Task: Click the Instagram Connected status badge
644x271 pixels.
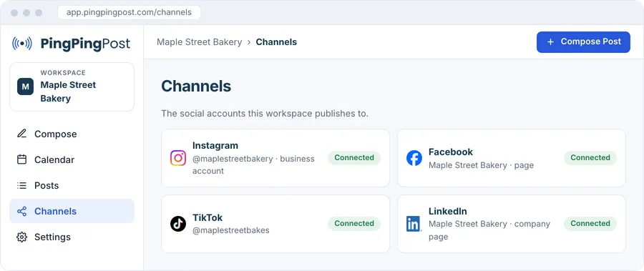Action: (354, 158)
